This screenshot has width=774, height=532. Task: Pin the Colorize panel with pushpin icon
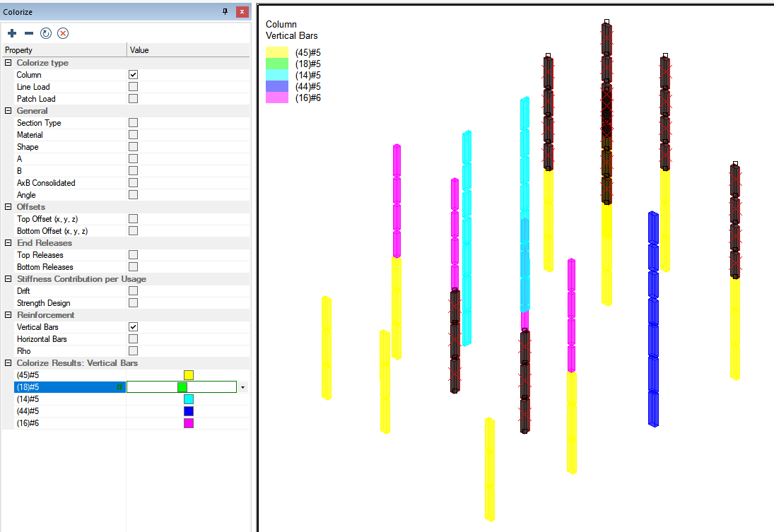click(225, 12)
